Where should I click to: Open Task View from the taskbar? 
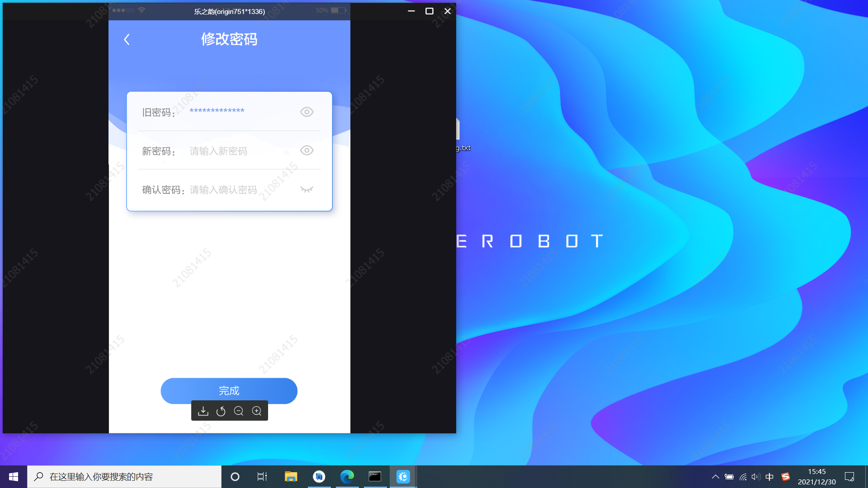[262, 477]
